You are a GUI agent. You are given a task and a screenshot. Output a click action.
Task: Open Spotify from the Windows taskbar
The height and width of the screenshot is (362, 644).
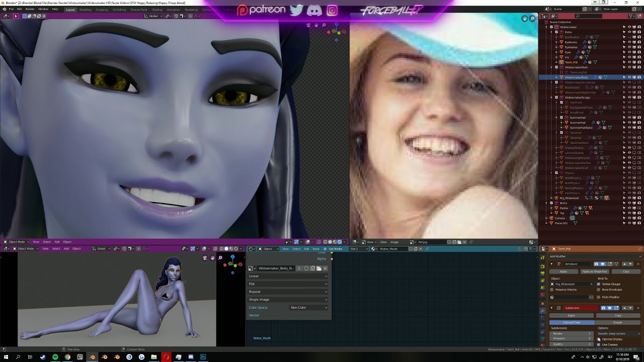[x=55, y=356]
